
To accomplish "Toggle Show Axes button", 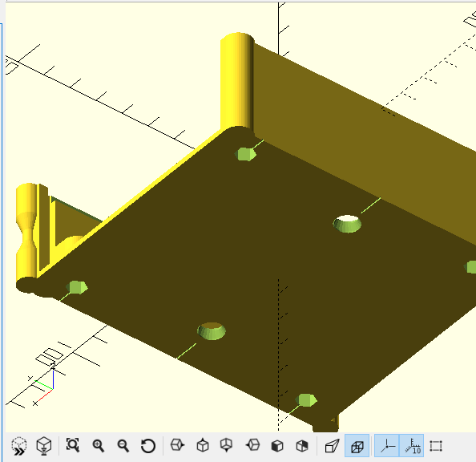I will 387,446.
